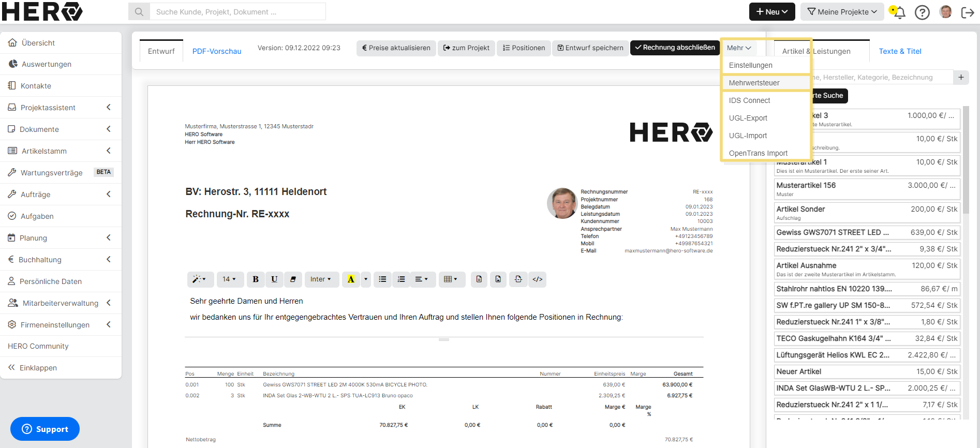Open the user profile avatar
Image resolution: width=980 pixels, height=448 pixels.
(x=946, y=12)
